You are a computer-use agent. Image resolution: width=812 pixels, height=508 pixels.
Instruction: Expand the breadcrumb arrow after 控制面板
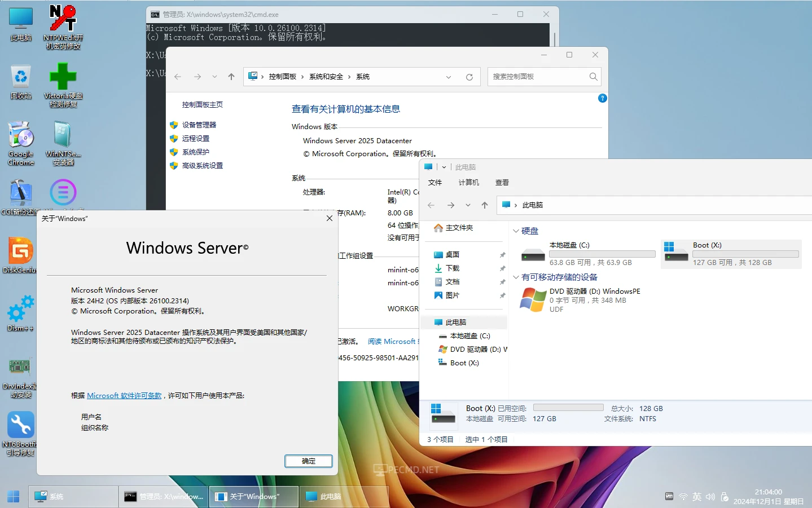pyautogui.click(x=302, y=77)
